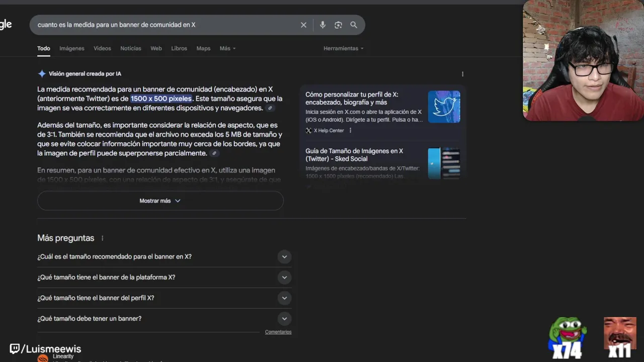
Task: Clear the search box with the X icon
Action: click(303, 25)
